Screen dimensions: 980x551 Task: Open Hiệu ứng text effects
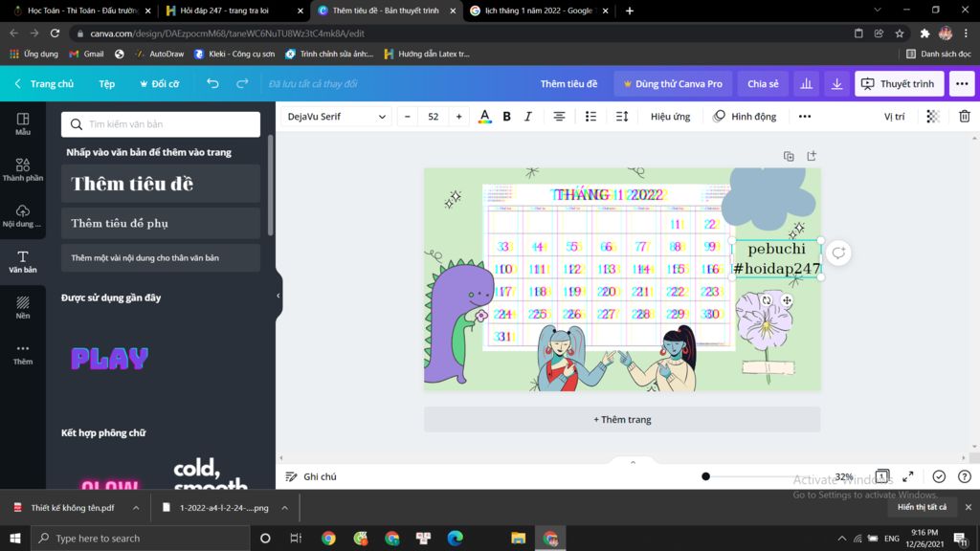coord(670,117)
